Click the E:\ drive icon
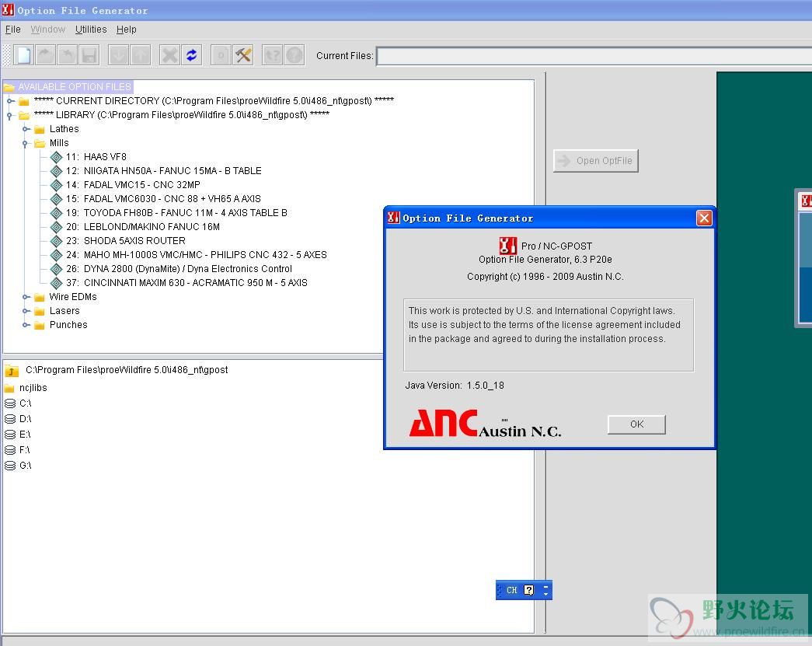Viewport: 812px width, 646px height. (x=10, y=434)
